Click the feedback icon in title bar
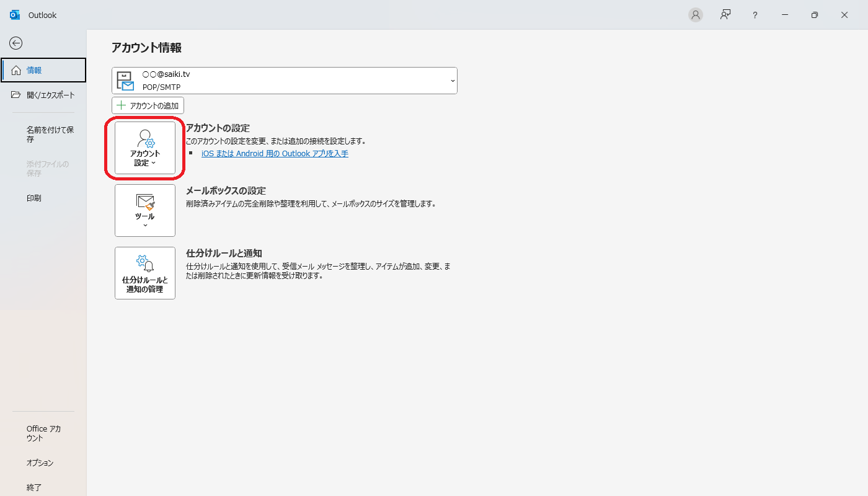868x496 pixels. pos(725,15)
